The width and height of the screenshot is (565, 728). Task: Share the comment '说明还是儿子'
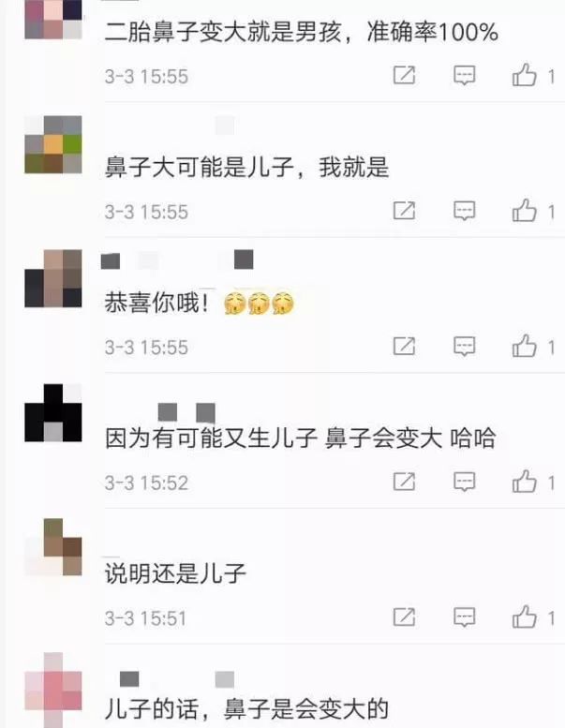(404, 617)
